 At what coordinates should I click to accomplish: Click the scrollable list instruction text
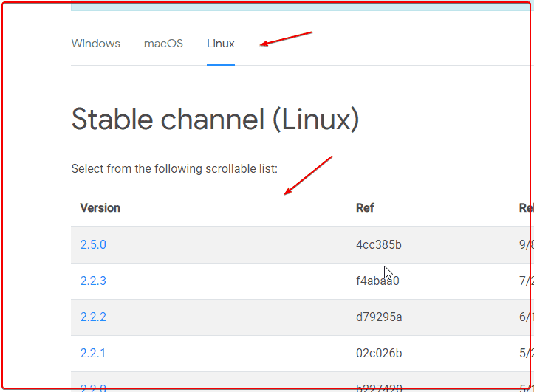point(174,168)
